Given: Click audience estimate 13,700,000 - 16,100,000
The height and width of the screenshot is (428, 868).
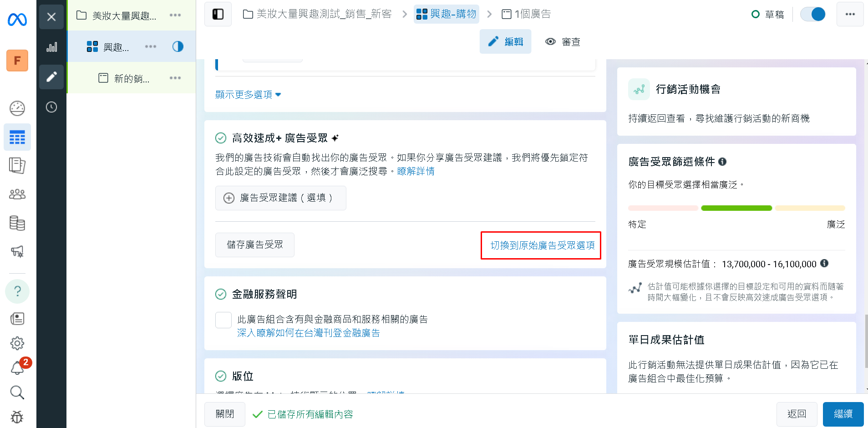Looking at the screenshot, I should (769, 264).
